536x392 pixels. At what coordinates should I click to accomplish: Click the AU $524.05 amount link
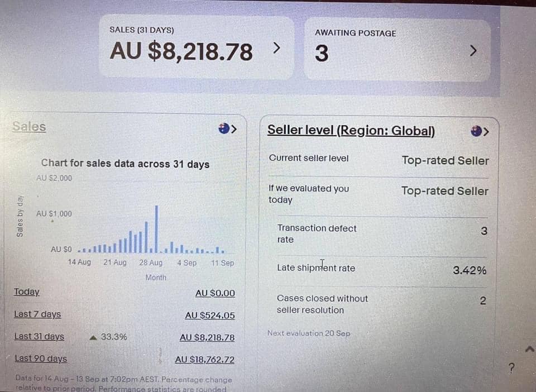pyautogui.click(x=210, y=315)
